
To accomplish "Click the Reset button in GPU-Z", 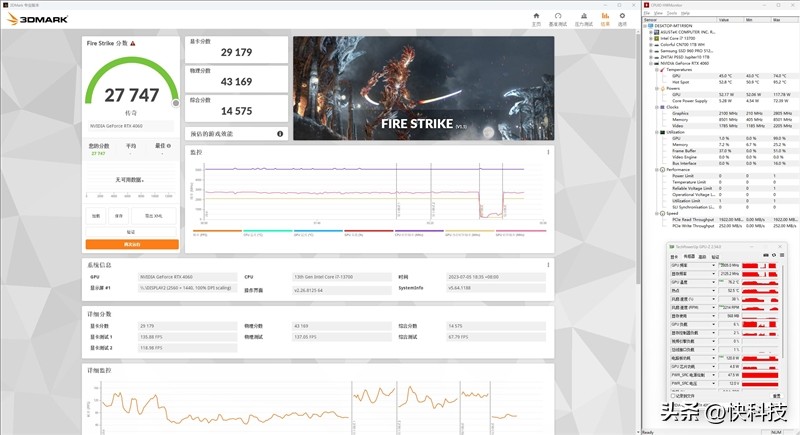I will [776, 396].
